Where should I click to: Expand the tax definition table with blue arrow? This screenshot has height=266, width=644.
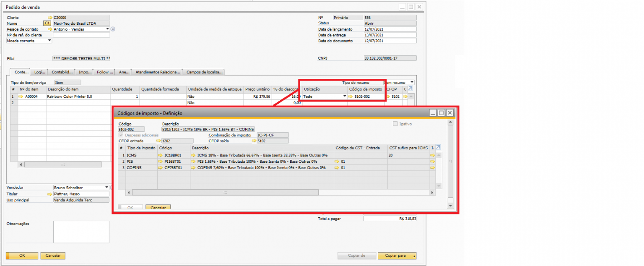[439, 147]
